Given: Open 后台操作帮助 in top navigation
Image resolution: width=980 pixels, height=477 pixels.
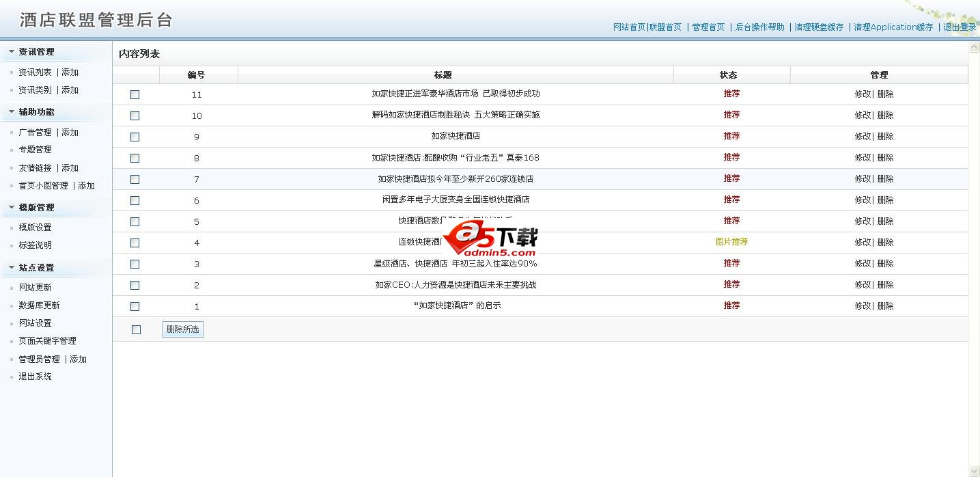Looking at the screenshot, I should 760,27.
